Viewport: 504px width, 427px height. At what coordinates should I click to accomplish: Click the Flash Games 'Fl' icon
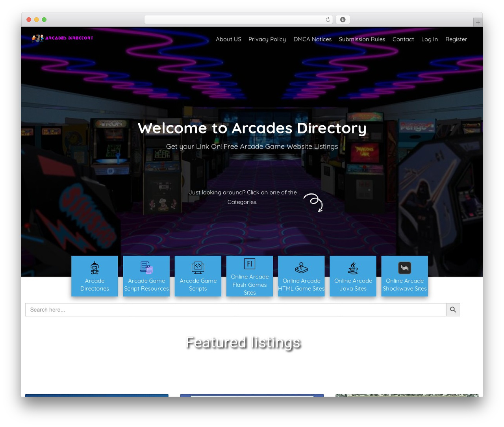click(x=250, y=264)
